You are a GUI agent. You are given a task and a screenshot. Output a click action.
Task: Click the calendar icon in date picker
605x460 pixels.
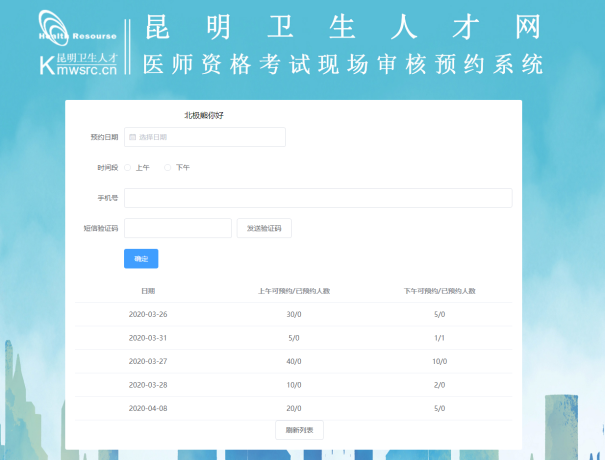pos(131,137)
